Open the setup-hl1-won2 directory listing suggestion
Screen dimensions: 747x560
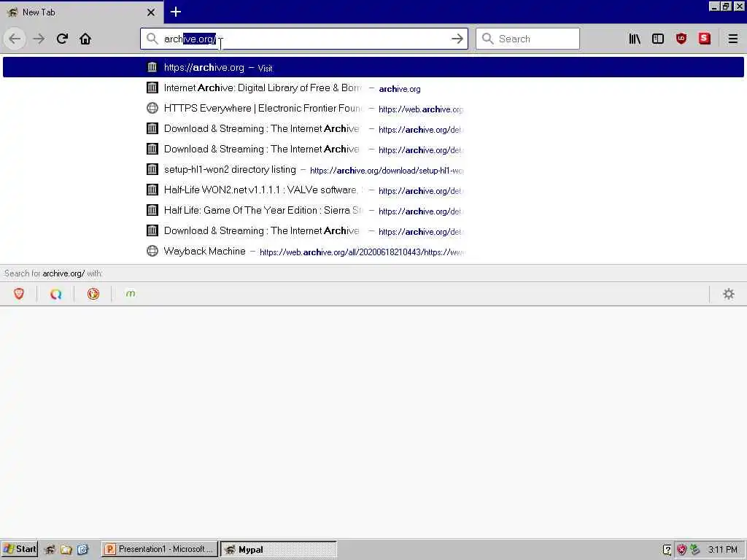(373, 169)
